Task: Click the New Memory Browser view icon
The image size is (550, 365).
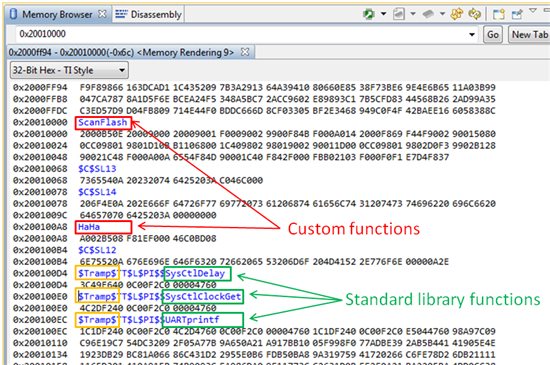Action: click(x=498, y=14)
